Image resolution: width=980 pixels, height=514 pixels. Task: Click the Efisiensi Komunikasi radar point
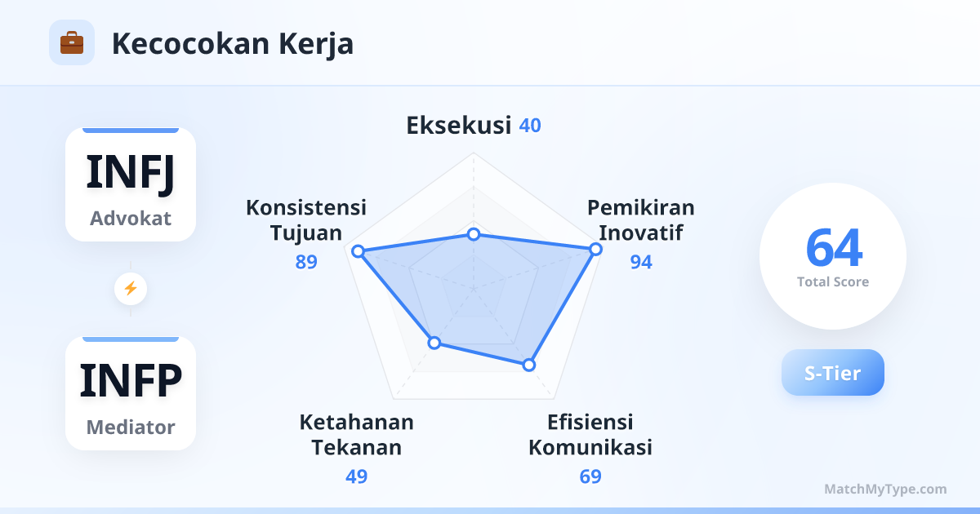click(528, 365)
